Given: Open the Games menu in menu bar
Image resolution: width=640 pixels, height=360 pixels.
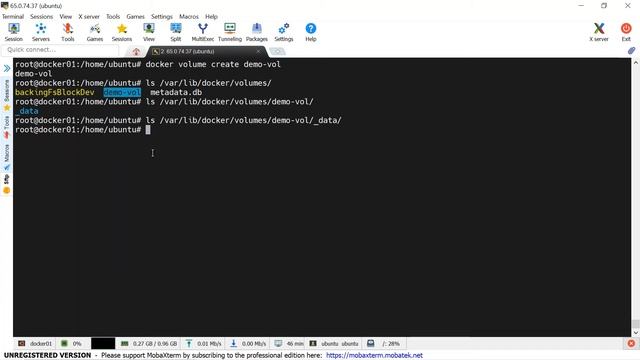Looking at the screenshot, I should coord(136,17).
